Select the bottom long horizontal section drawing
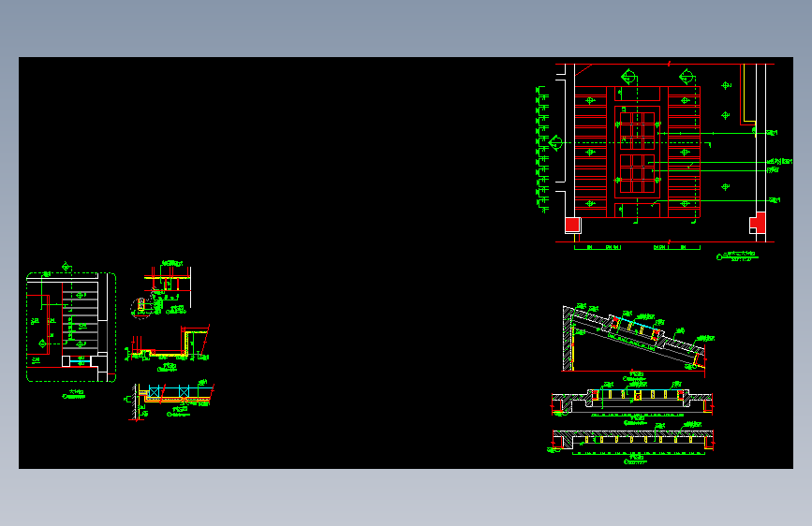The width and height of the screenshot is (812, 526). pyautogui.click(x=632, y=440)
